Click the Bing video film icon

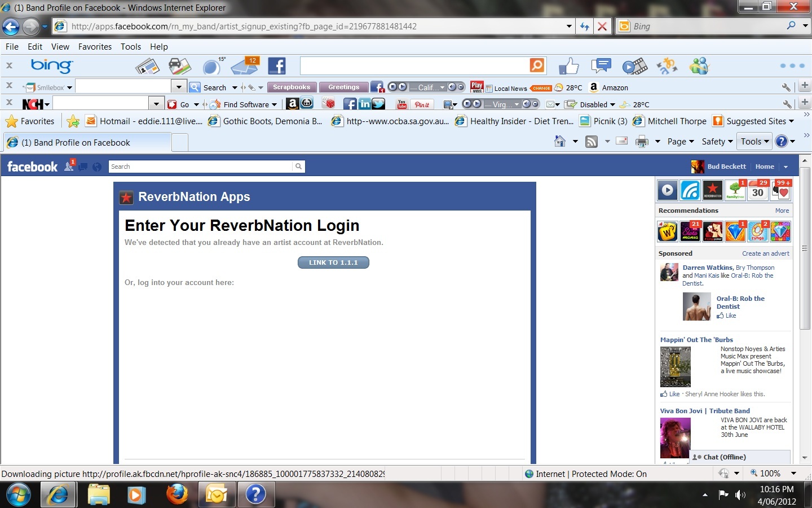(x=634, y=66)
